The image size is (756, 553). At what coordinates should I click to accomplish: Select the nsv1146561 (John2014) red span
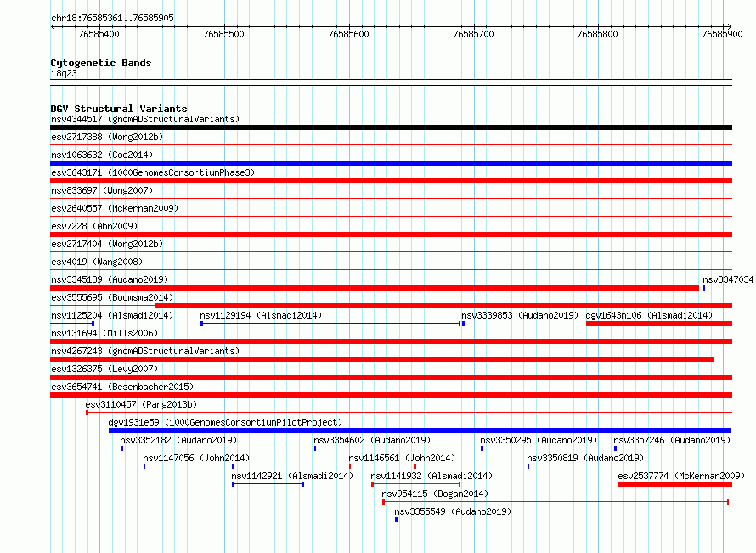[x=383, y=466]
